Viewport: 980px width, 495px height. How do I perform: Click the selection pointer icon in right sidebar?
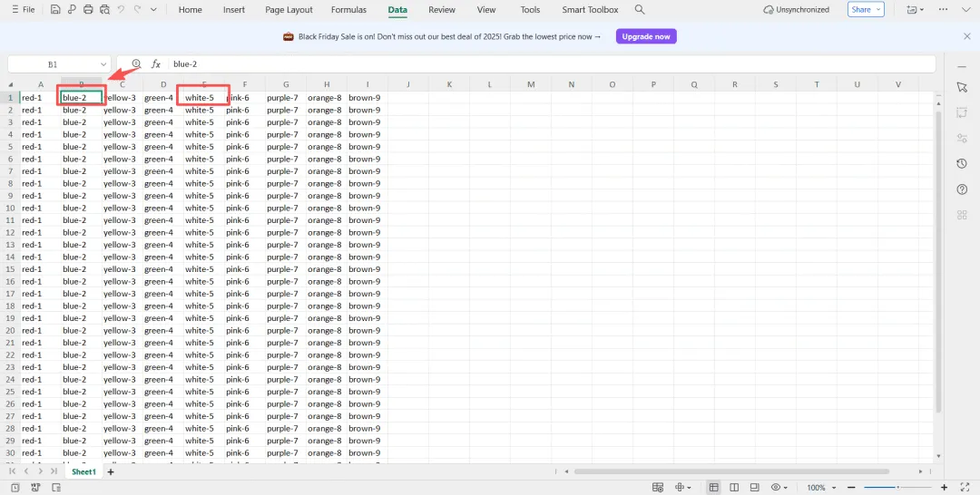pyautogui.click(x=962, y=87)
